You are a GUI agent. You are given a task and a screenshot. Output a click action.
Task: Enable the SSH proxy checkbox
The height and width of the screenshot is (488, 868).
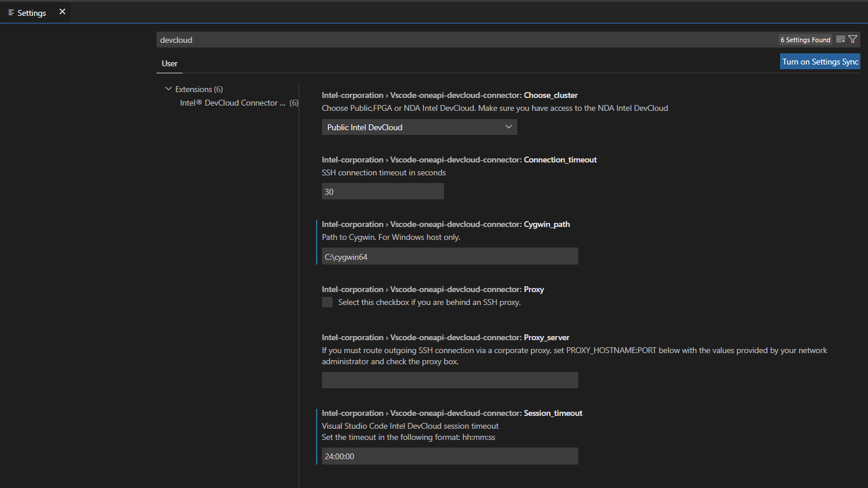point(327,302)
